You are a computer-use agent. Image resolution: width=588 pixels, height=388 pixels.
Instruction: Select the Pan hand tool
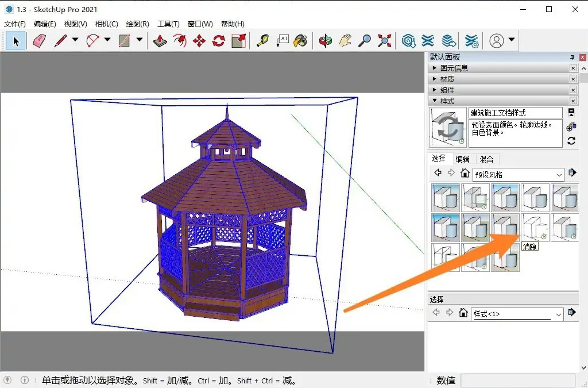coord(345,41)
